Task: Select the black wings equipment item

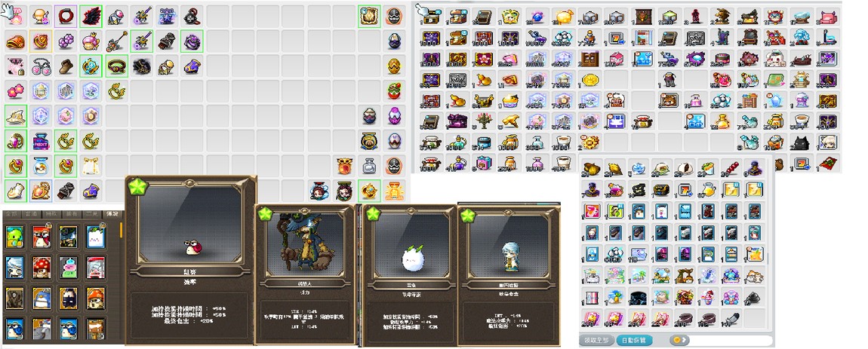Action: click(x=91, y=16)
